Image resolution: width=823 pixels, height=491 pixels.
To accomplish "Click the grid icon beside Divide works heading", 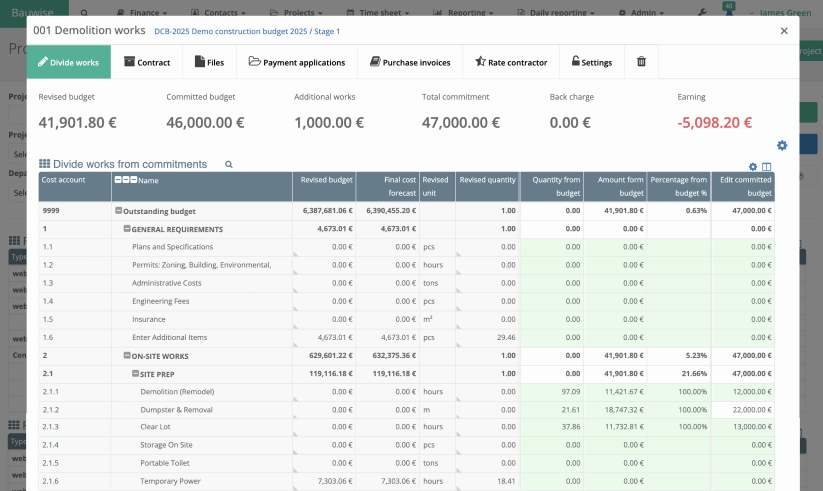I will click(x=45, y=164).
